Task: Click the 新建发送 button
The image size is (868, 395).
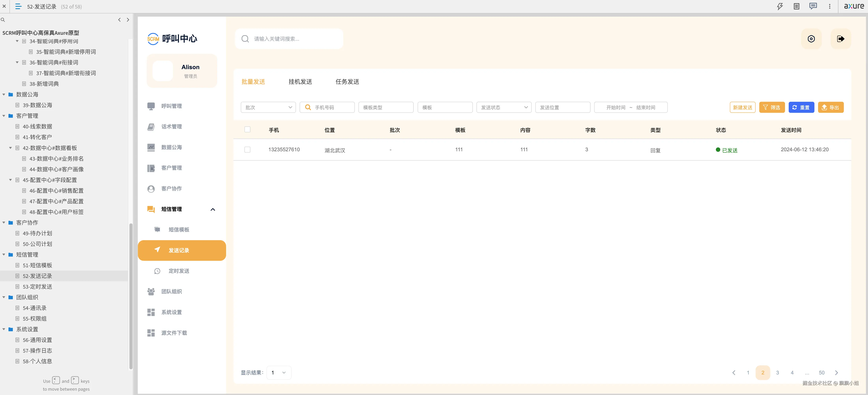Action: [x=742, y=107]
